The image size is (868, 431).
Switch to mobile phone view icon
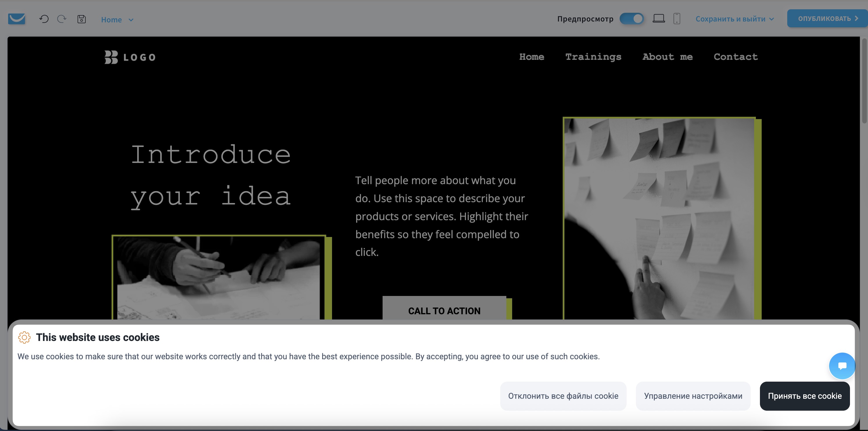click(677, 19)
